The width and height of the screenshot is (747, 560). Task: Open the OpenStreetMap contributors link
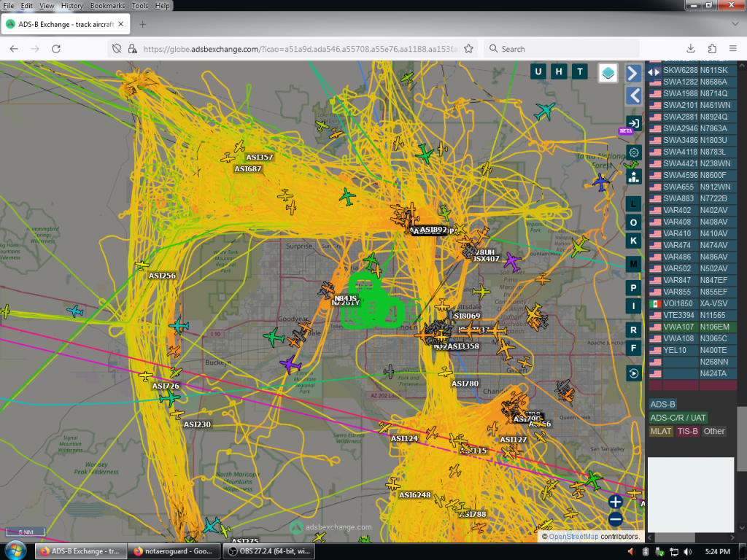pyautogui.click(x=573, y=537)
